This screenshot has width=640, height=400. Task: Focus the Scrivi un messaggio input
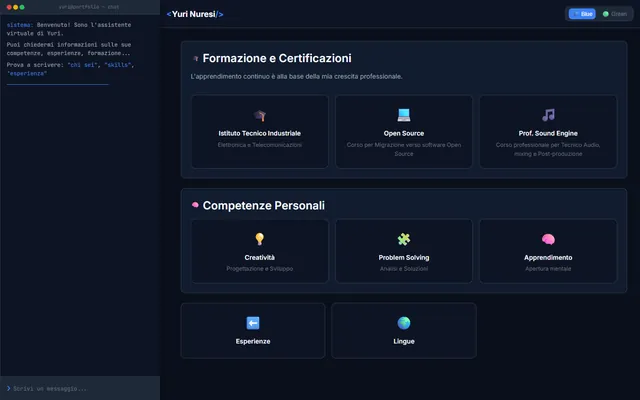pyautogui.click(x=80, y=389)
